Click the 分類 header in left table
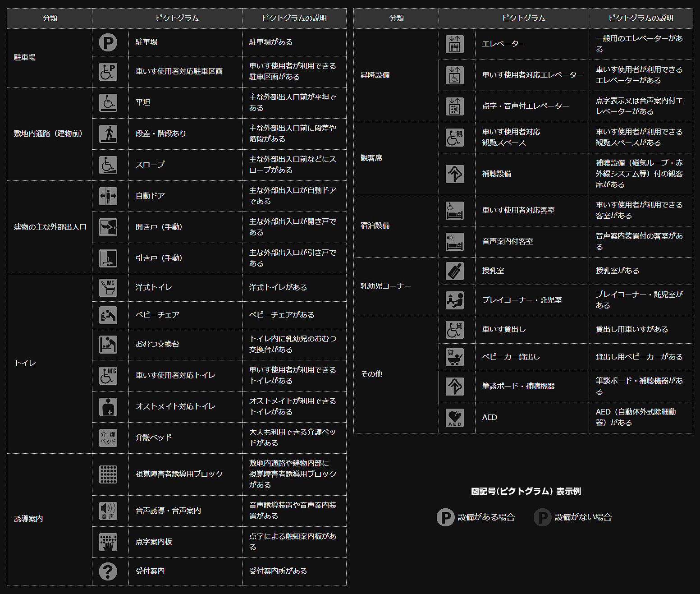 pos(50,18)
